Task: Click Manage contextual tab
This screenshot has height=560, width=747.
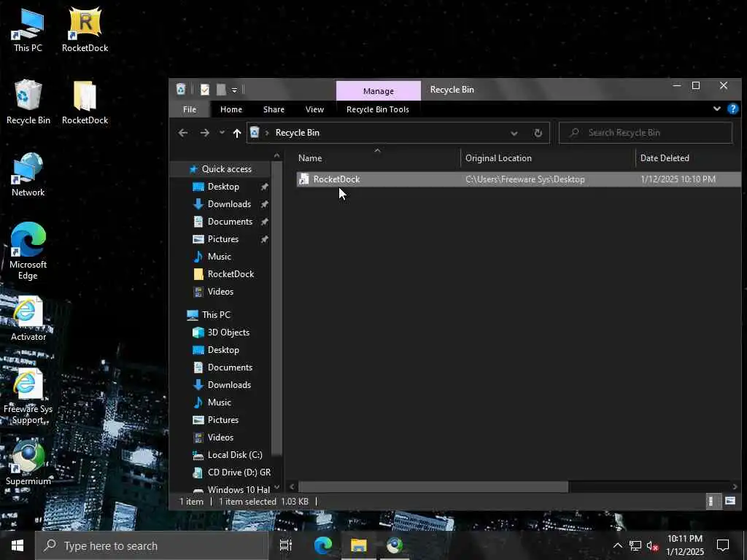Action: point(379,91)
